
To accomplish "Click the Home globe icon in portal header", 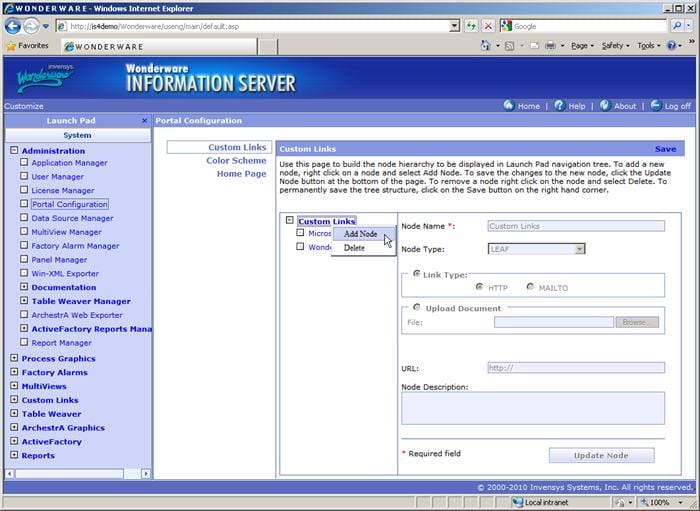I will click(509, 105).
